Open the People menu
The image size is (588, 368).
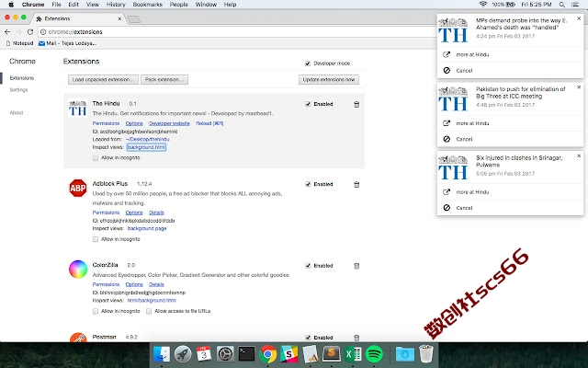[x=179, y=5]
